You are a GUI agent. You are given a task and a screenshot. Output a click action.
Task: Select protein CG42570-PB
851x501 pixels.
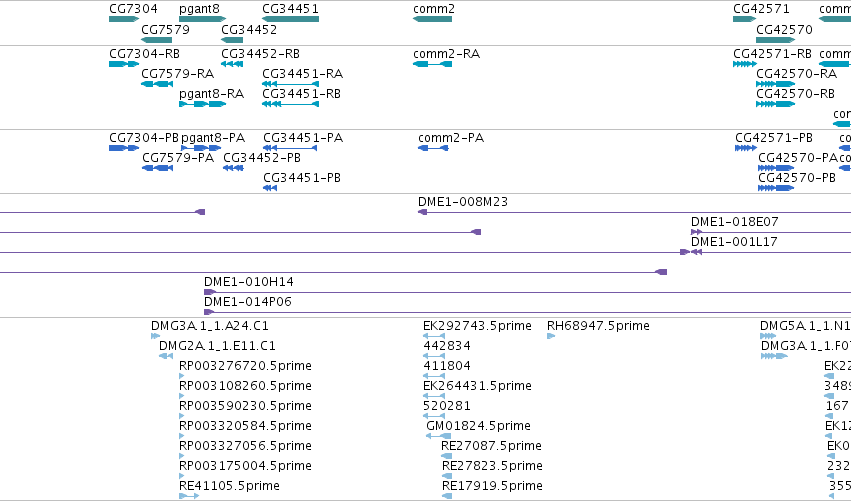[x=797, y=178]
